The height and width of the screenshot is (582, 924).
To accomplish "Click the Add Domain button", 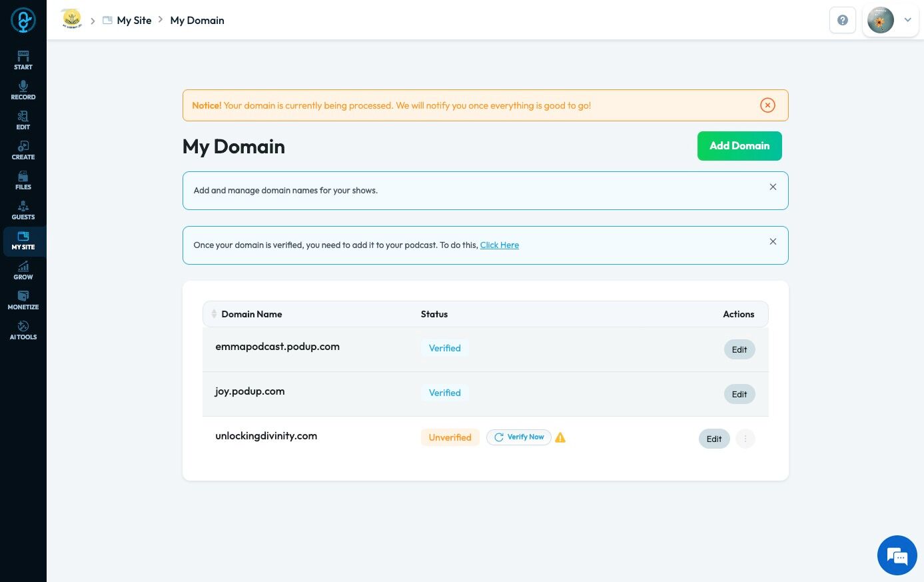I will 739,146.
